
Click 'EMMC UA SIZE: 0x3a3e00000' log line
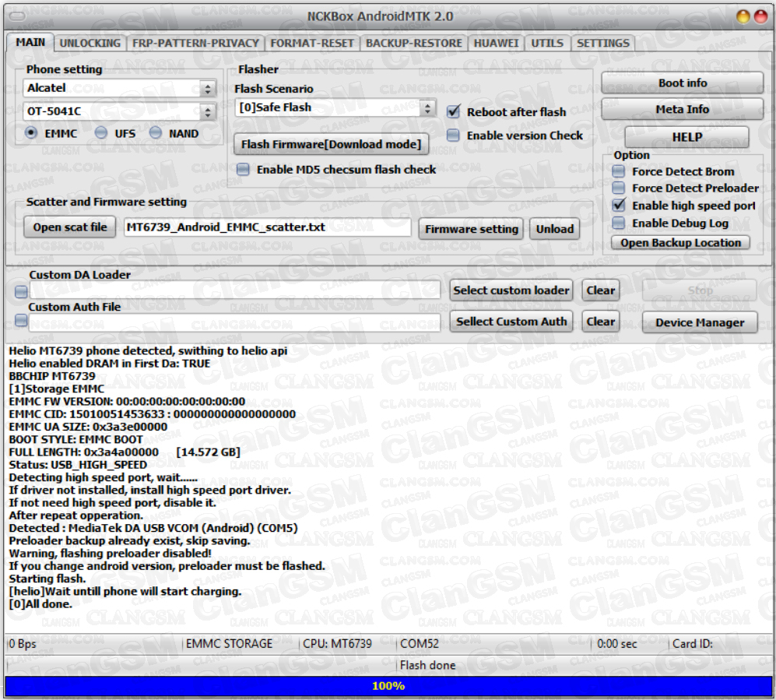88,427
